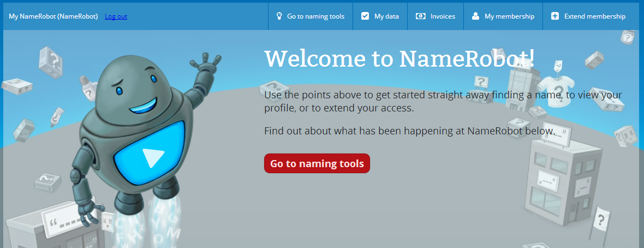The image size is (644, 248).
Task: Open the My data menu item
Action: click(x=380, y=16)
